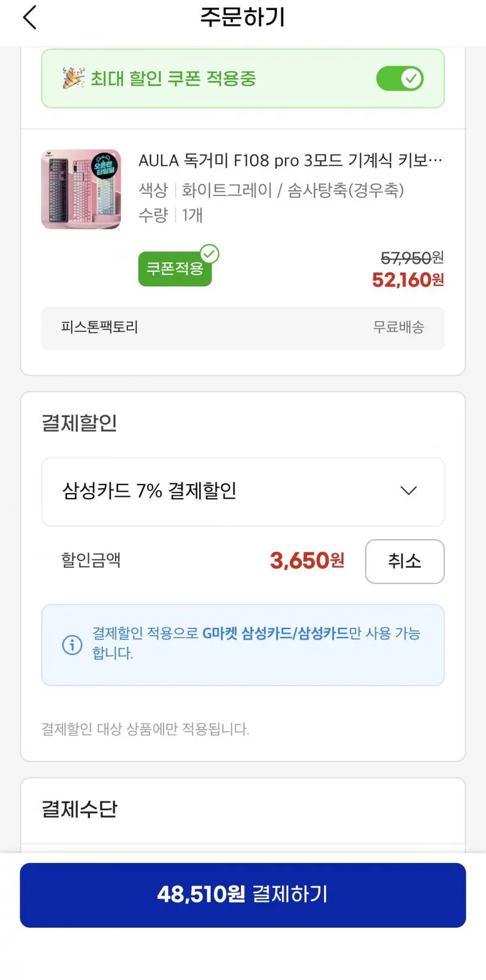Click the G마켓 삼성카드/삼성카드 highlighted text
Screen dimensions: 486x980
click(x=275, y=633)
